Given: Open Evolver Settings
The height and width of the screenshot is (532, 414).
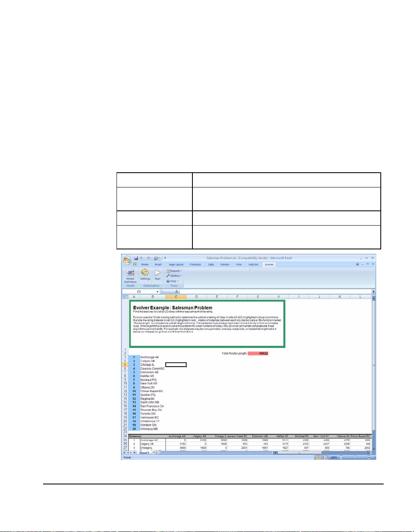Looking at the screenshot, I should tap(145, 274).
